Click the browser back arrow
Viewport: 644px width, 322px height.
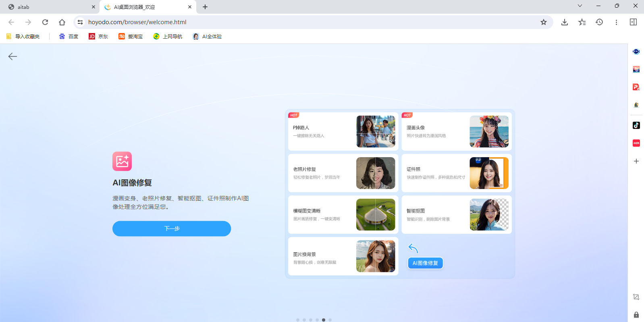[x=11, y=22]
